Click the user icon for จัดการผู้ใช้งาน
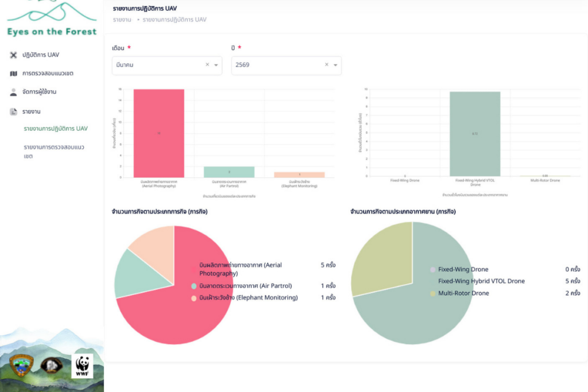The height and width of the screenshot is (392, 588). (x=14, y=92)
